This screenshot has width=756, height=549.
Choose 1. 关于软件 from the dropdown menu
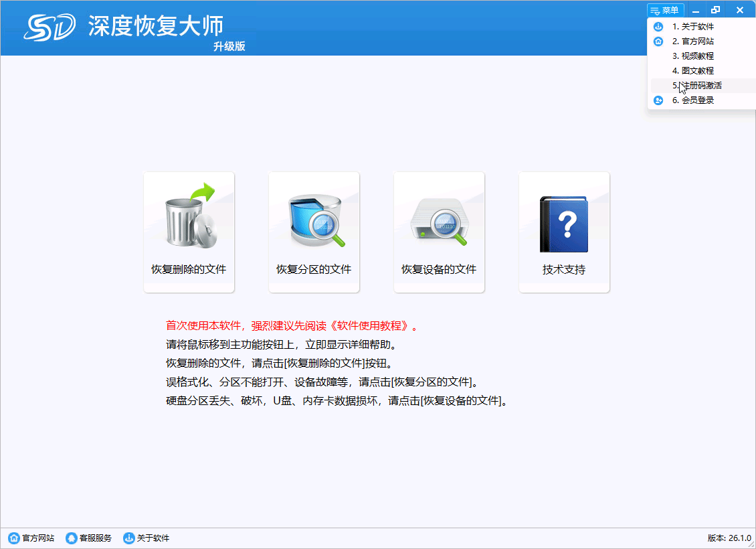[x=693, y=27]
